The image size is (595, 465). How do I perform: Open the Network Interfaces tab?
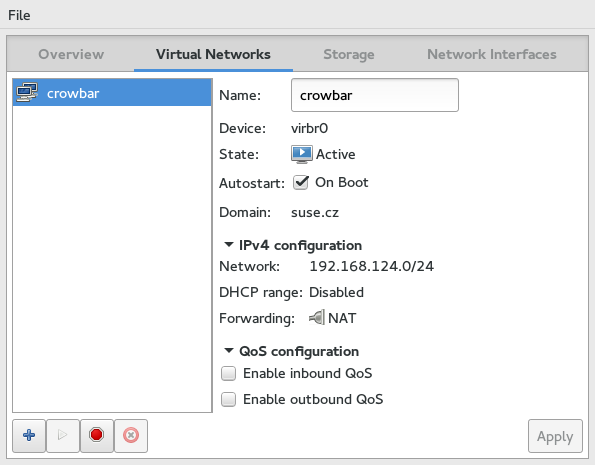[x=492, y=54]
